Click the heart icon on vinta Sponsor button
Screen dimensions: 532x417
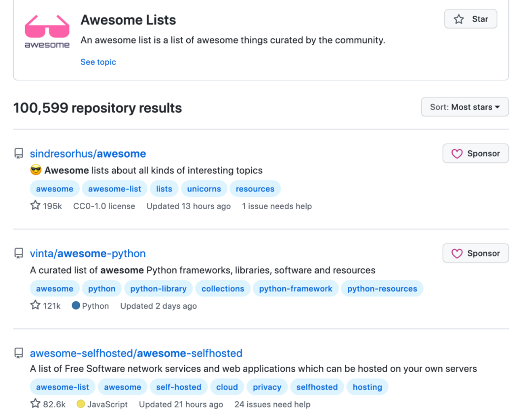pyautogui.click(x=457, y=253)
